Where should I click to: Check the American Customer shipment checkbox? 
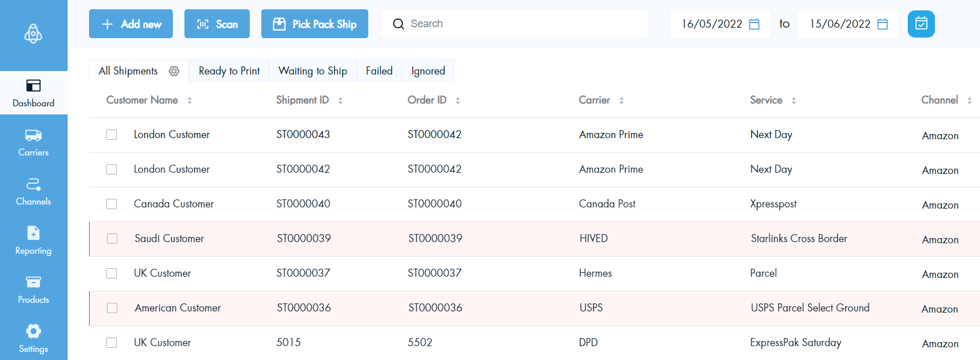point(112,308)
